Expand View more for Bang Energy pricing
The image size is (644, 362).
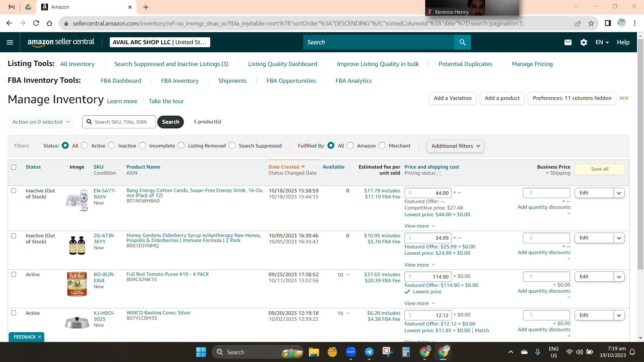point(420,226)
